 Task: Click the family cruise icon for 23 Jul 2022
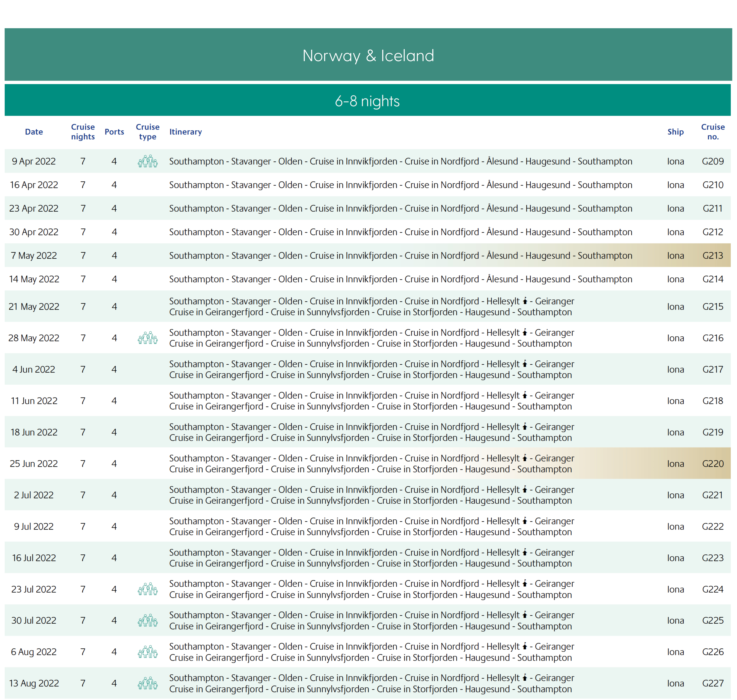tap(147, 589)
